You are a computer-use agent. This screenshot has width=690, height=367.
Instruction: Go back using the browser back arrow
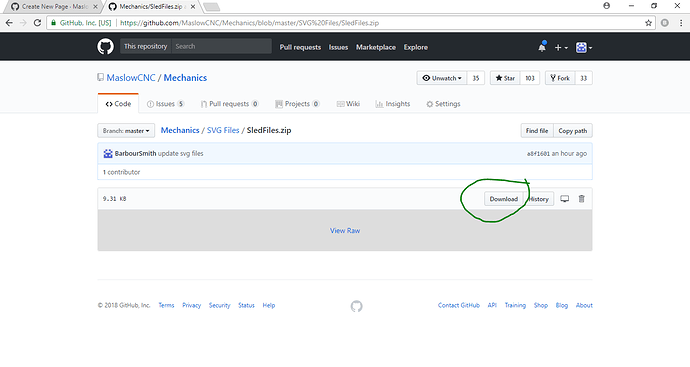(x=9, y=23)
